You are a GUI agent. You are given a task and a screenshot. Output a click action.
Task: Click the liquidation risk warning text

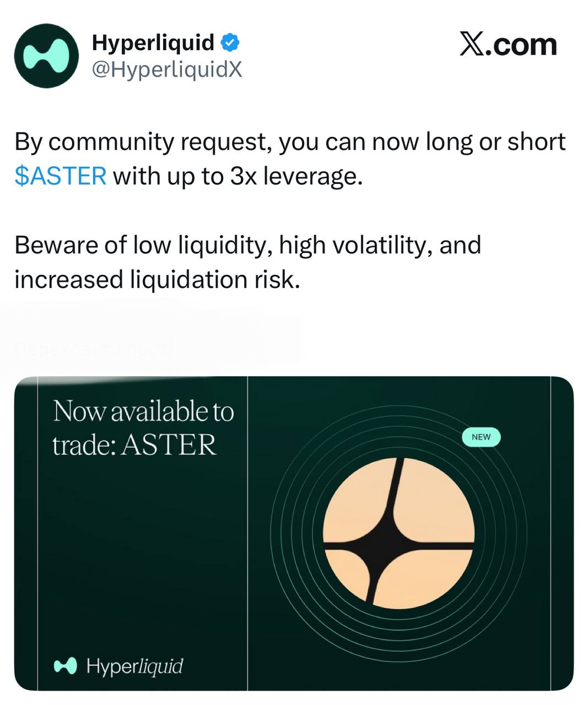(248, 262)
